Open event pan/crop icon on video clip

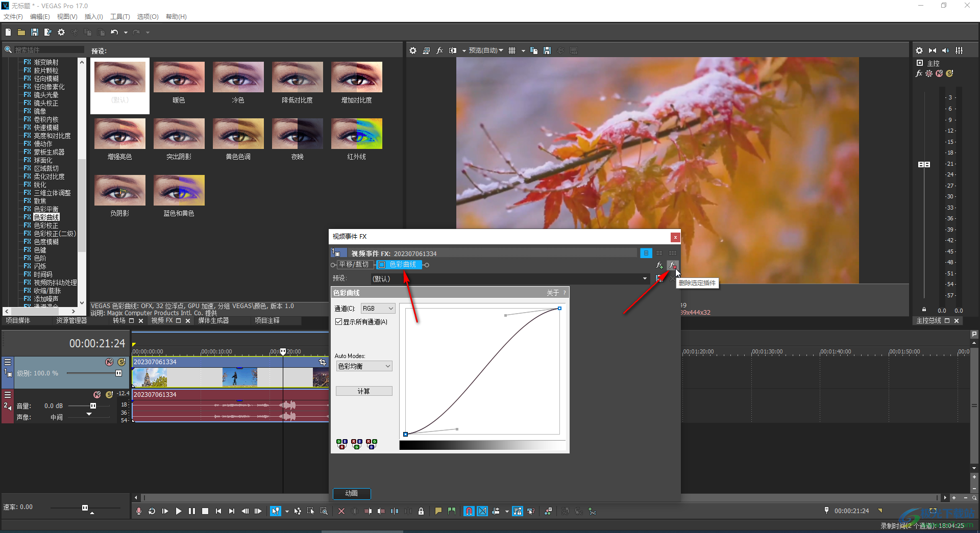pos(322,362)
